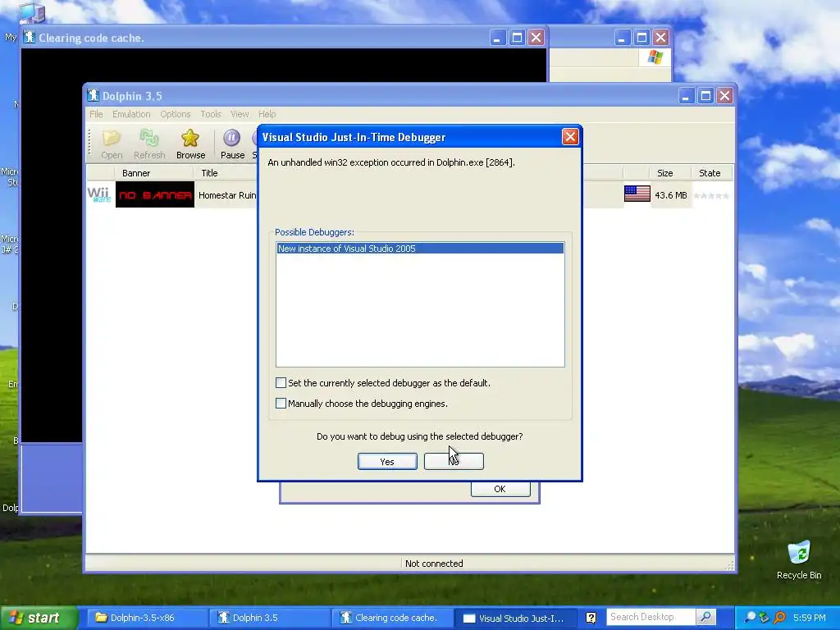
Task: Click the Refresh toolbar icon in Dolphin
Action: [x=149, y=144]
